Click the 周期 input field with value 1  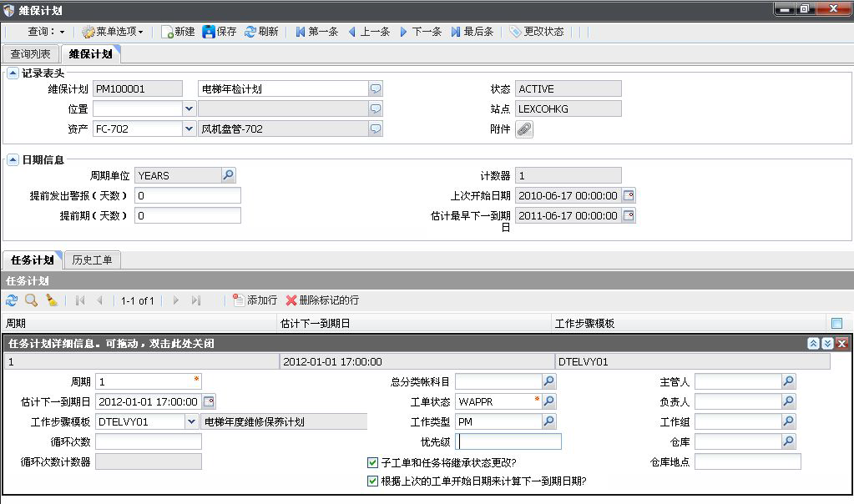(148, 381)
